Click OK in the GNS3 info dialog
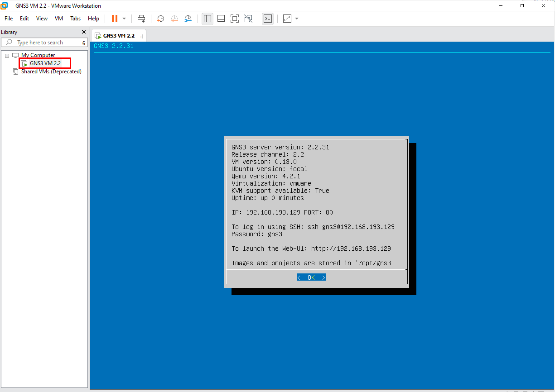555x392 pixels. point(311,277)
